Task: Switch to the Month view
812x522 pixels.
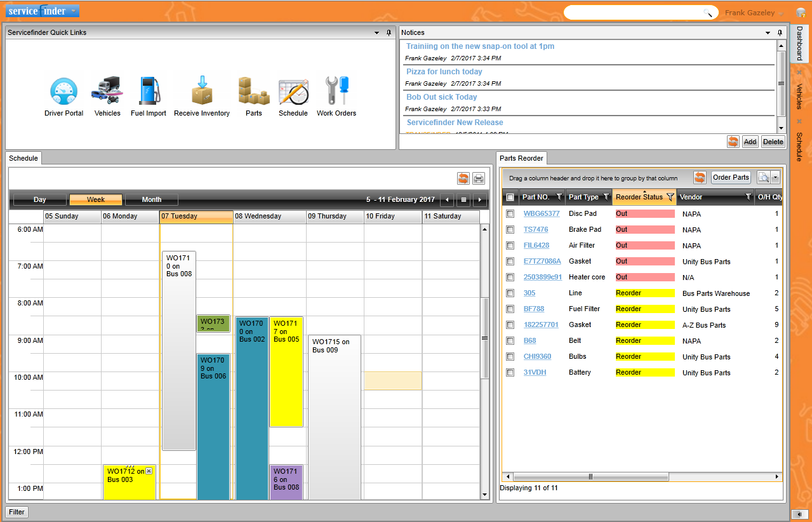Action: pos(152,199)
